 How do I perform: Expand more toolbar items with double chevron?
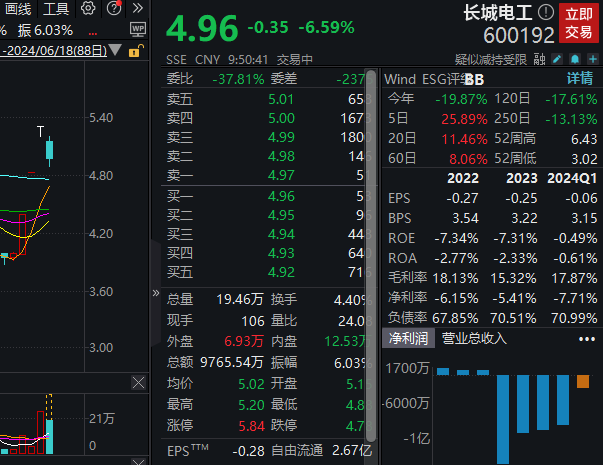point(137,8)
